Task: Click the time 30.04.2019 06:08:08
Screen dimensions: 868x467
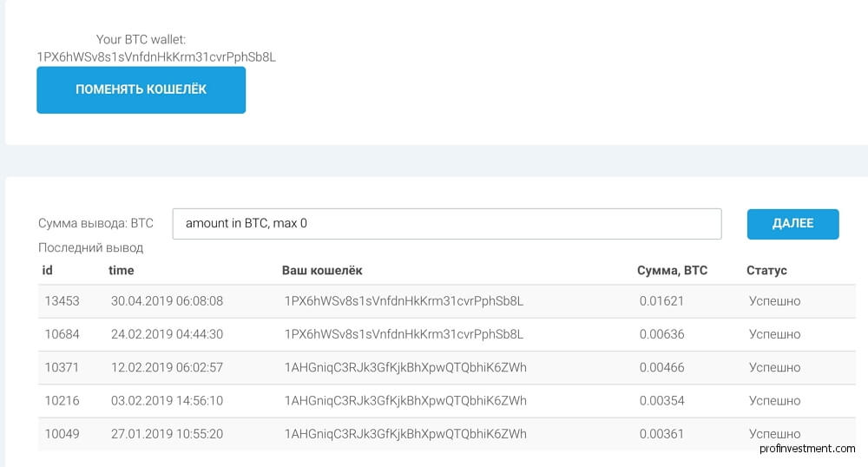Action: [x=168, y=301]
